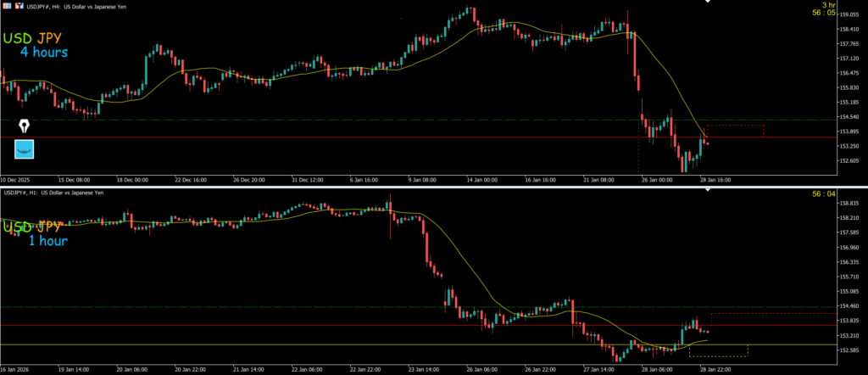
Task: Click the grid icon in H4 chart header
Action: coord(7,6)
